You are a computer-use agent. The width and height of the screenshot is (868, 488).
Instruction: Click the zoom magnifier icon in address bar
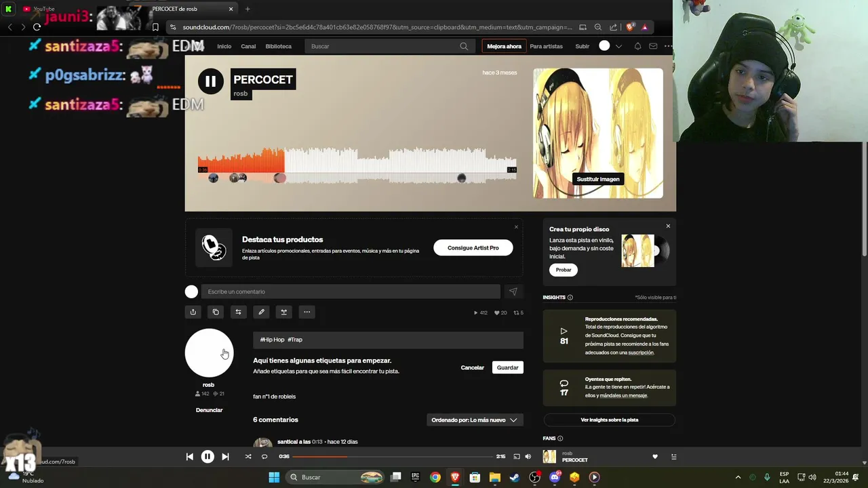[597, 27]
